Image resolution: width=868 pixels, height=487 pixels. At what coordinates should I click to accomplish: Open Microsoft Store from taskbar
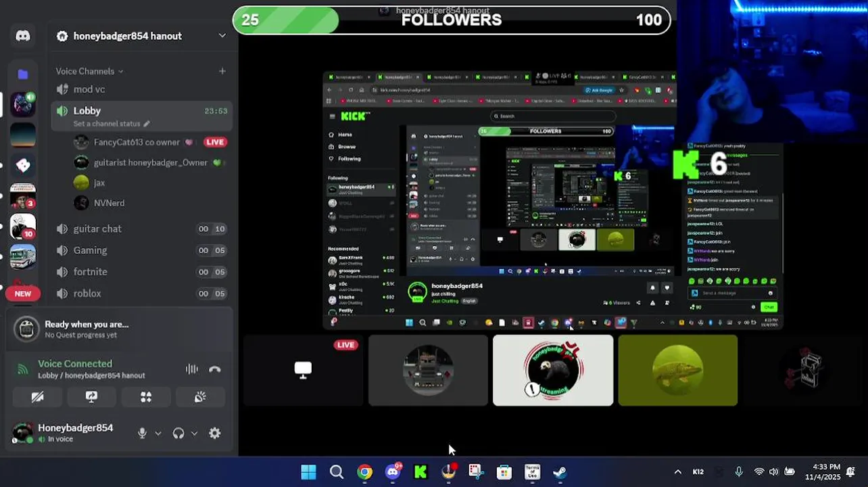pos(504,472)
